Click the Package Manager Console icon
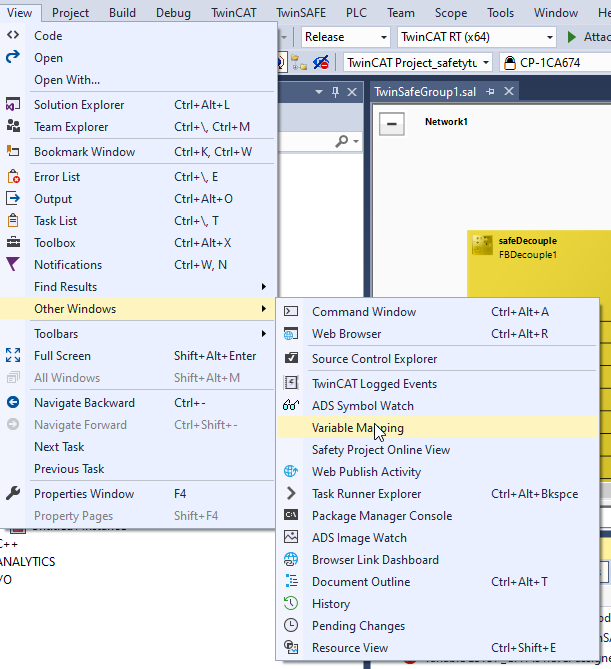 pyautogui.click(x=291, y=515)
